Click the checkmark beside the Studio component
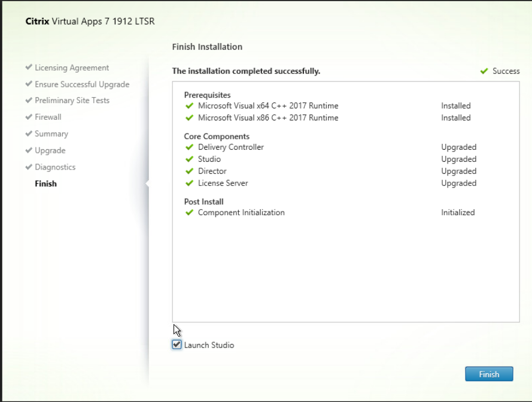Screen dimensions: 532x402 tap(189, 159)
